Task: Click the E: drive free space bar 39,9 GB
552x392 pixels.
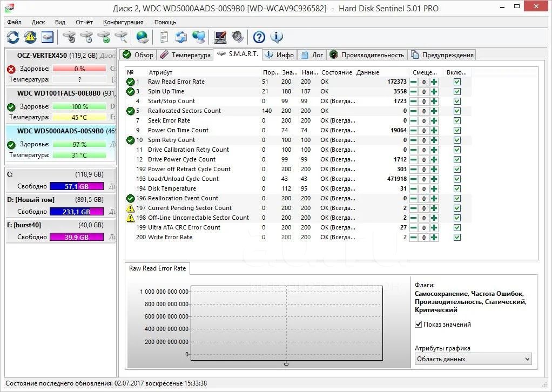Action: (x=77, y=237)
